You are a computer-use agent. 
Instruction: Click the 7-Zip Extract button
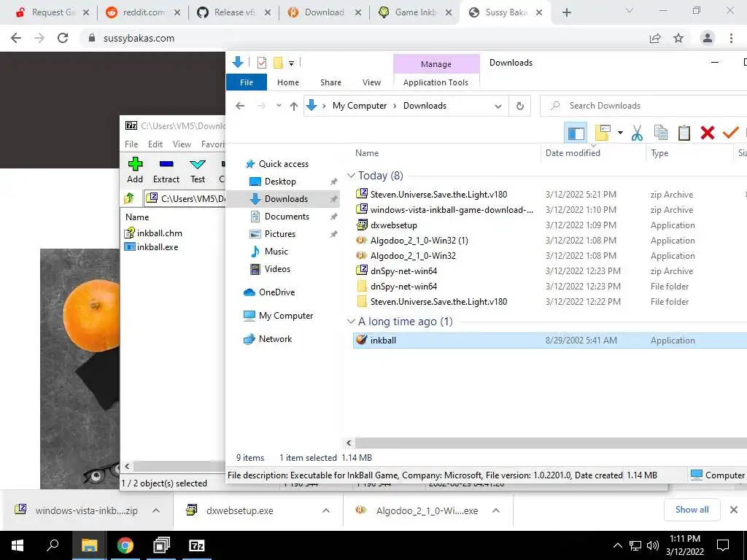(x=166, y=170)
